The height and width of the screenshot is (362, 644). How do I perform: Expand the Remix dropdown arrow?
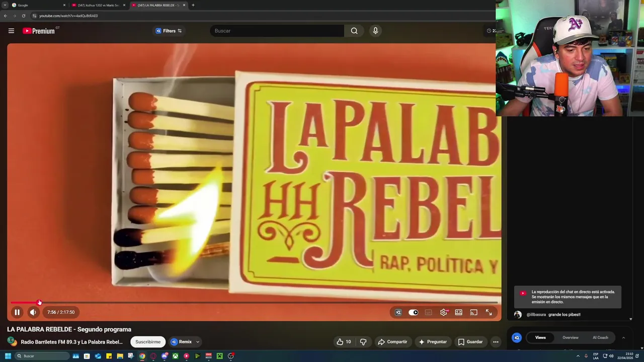(x=198, y=342)
